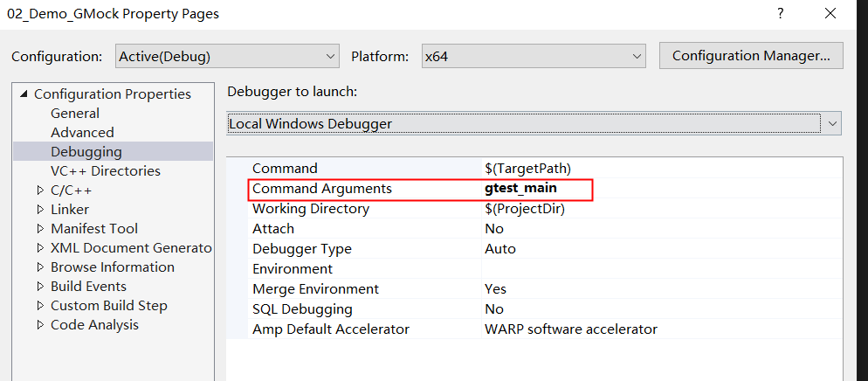Image resolution: width=868 pixels, height=381 pixels.
Task: Click the $(ProjectDir) working directory value
Action: (x=525, y=209)
